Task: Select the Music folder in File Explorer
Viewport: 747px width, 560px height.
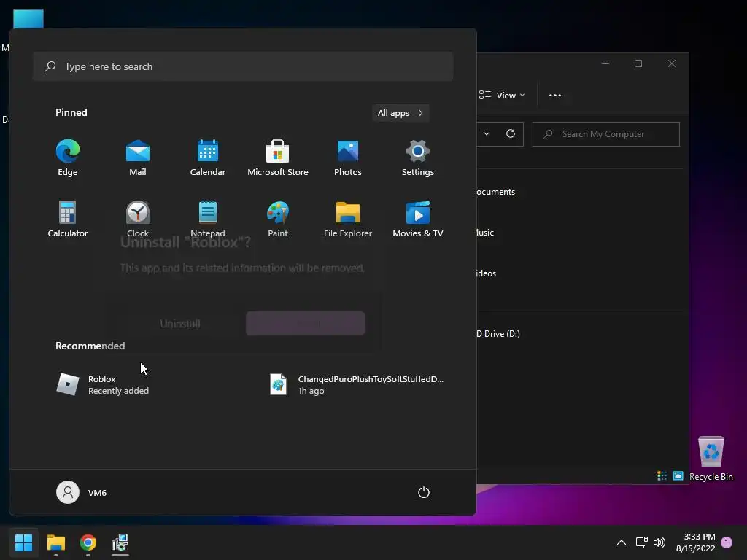Action: [x=485, y=233]
